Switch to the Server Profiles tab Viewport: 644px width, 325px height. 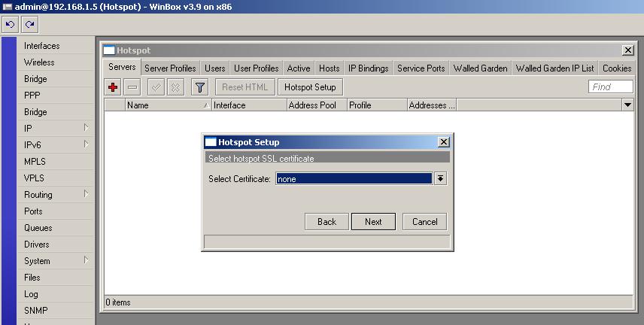tap(170, 68)
